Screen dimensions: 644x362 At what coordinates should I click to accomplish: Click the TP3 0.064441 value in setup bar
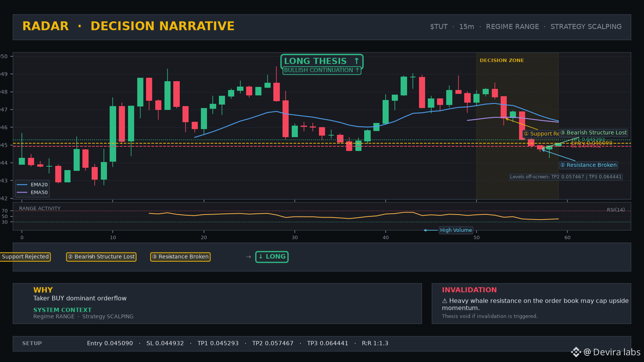pyautogui.click(x=327, y=343)
